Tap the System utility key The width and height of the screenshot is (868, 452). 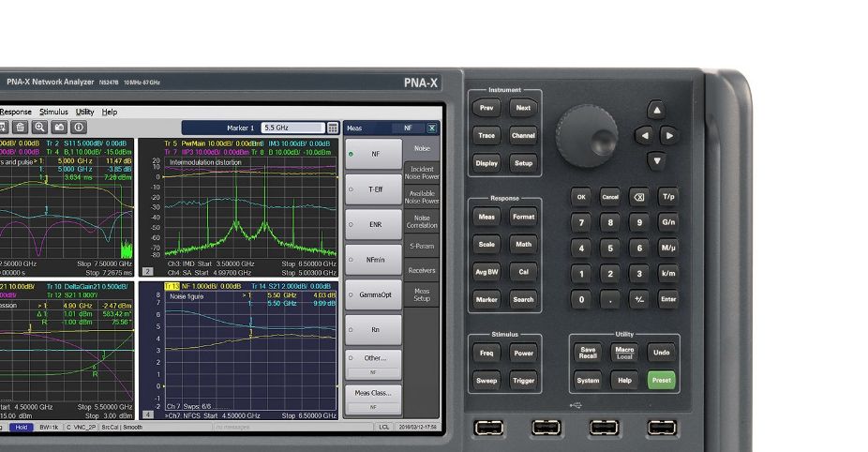point(588,381)
